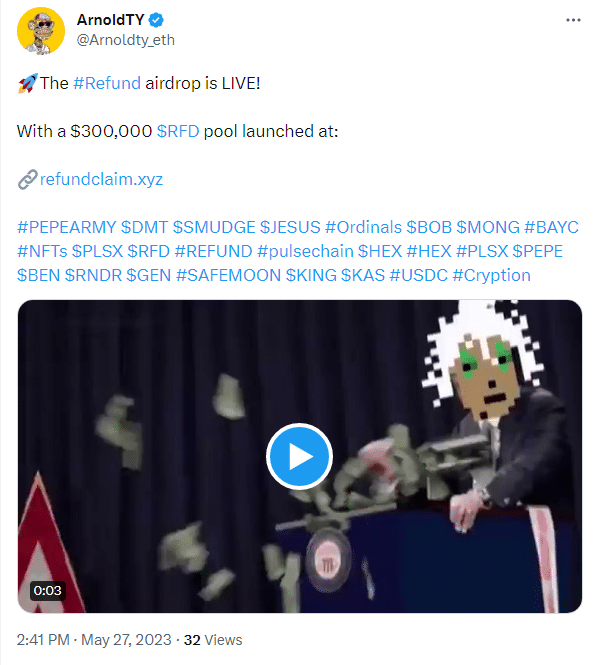Click the 2:41 PM May 27, 2023 timestamp
The height and width of the screenshot is (665, 593).
(x=94, y=640)
